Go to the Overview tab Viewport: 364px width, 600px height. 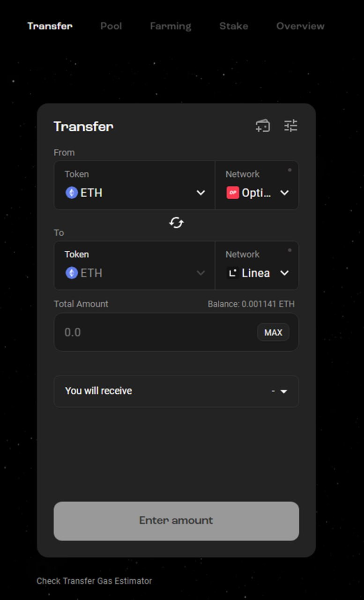[x=300, y=26]
